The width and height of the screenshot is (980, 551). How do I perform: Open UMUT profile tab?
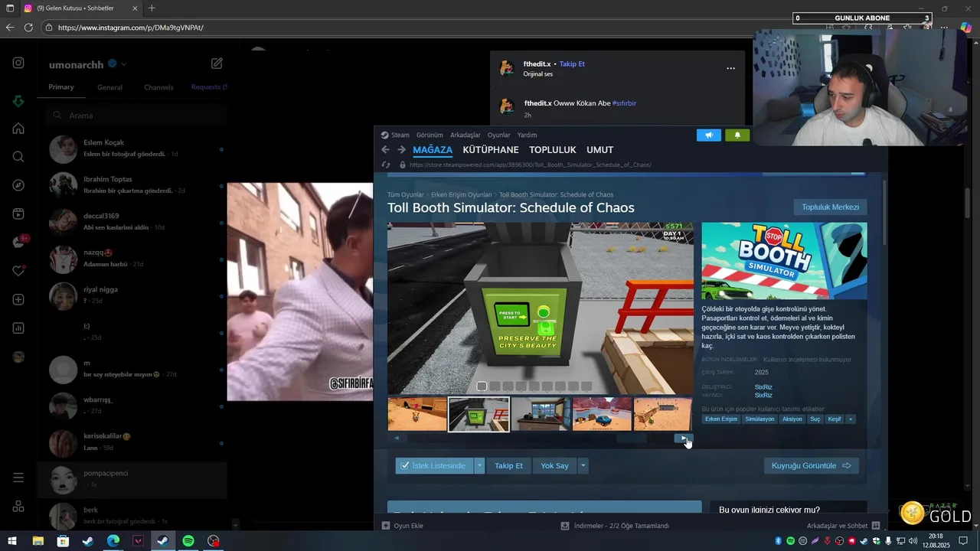tap(599, 150)
